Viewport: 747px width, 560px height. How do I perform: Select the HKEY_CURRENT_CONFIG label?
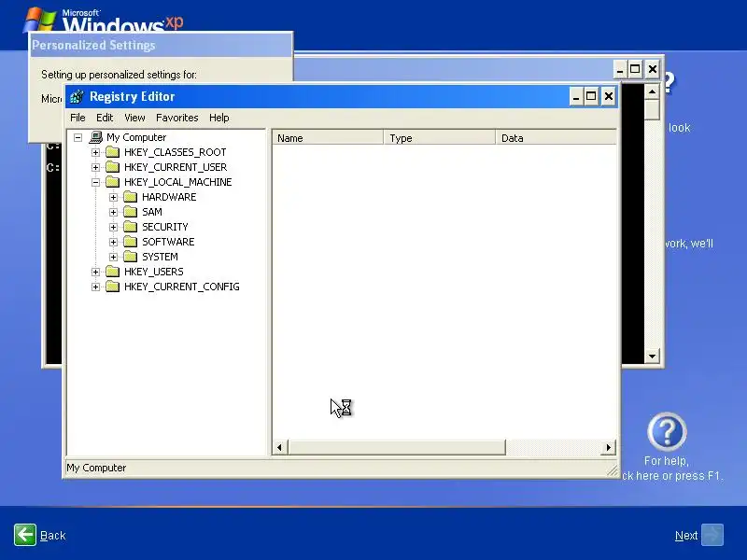point(181,287)
